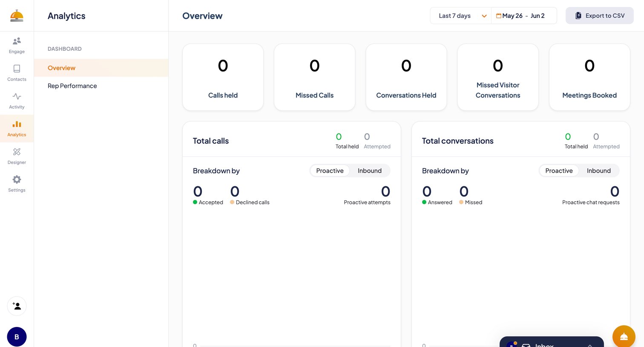Viewport: 644px width, 347px height.
Task: Click the Total calls heading
Action: coord(211,141)
